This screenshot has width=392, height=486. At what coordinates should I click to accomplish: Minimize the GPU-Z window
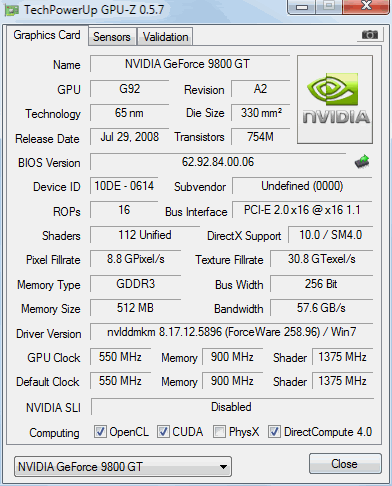pos(302,7)
